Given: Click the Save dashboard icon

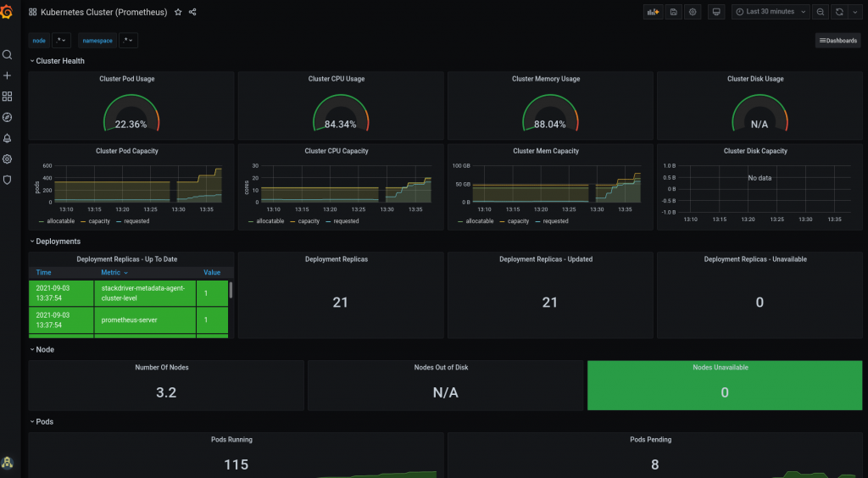Looking at the screenshot, I should [673, 12].
